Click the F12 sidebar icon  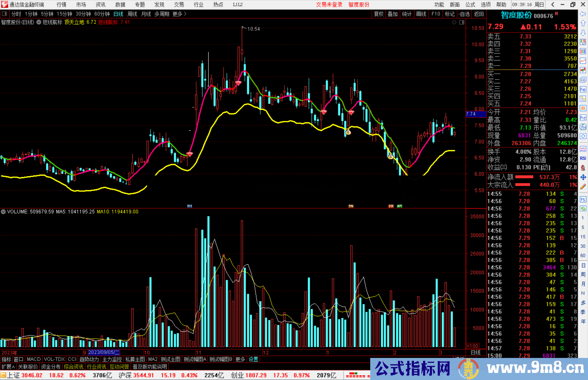583,118
